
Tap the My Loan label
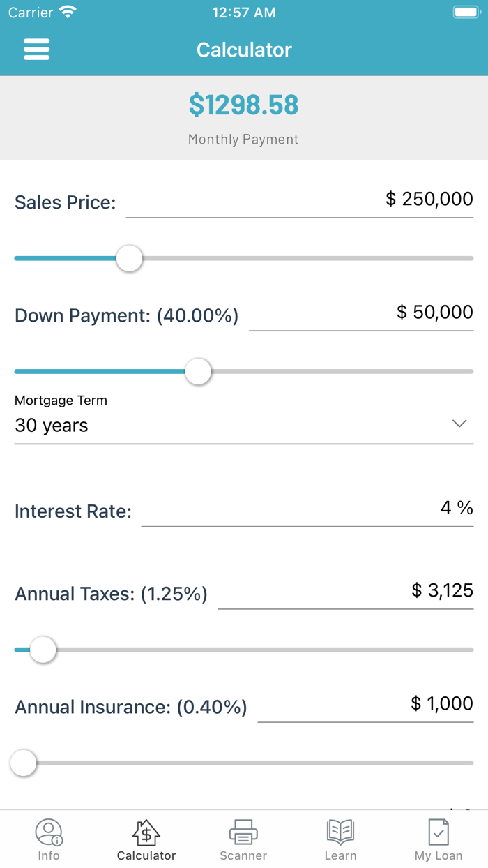pyautogui.click(x=438, y=855)
